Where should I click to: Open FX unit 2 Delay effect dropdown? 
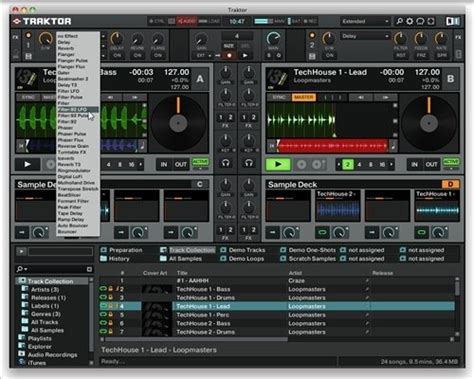[365, 36]
